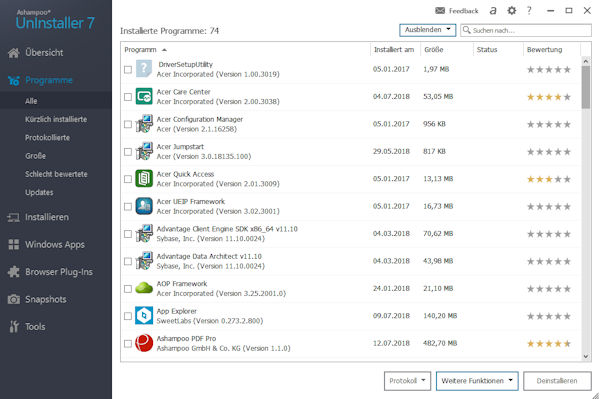Open the Ausblenden dropdown
The height and width of the screenshot is (399, 600).
click(427, 30)
